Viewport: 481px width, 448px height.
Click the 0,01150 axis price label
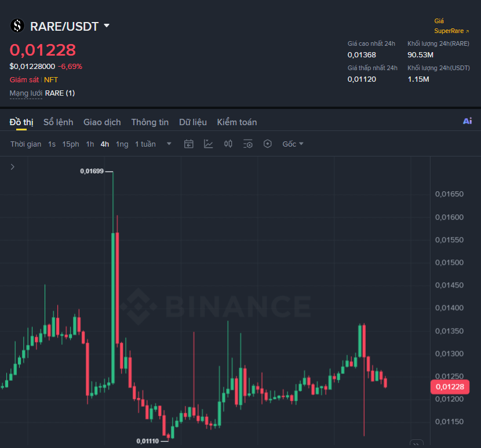449,421
